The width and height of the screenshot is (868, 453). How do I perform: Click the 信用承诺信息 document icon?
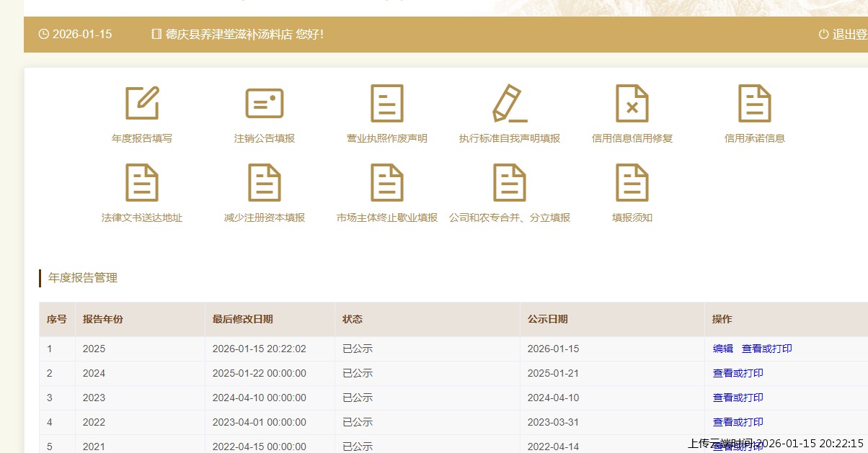pyautogui.click(x=755, y=104)
